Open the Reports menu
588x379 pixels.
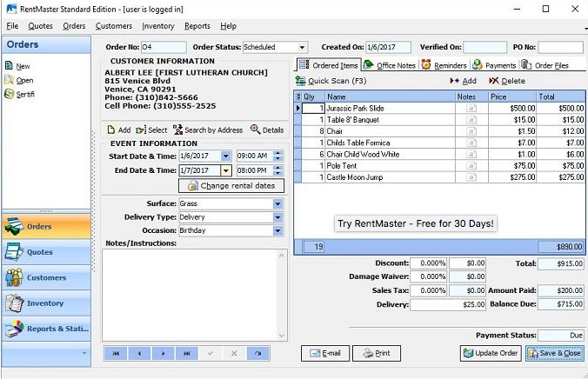197,26
